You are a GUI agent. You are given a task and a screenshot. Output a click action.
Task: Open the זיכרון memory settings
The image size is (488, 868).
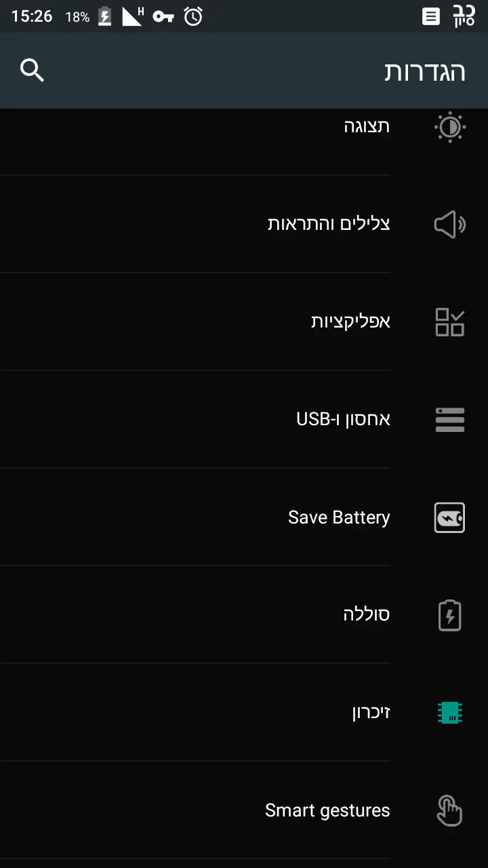coord(371,713)
